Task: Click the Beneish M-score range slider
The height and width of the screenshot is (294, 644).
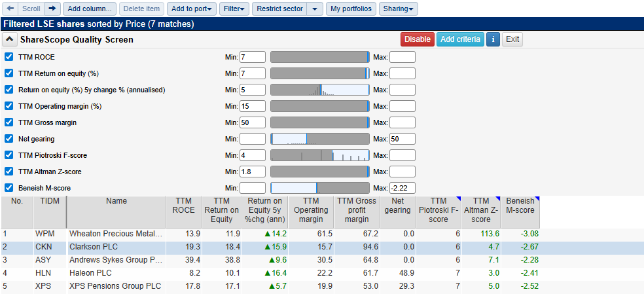Action: (x=320, y=188)
